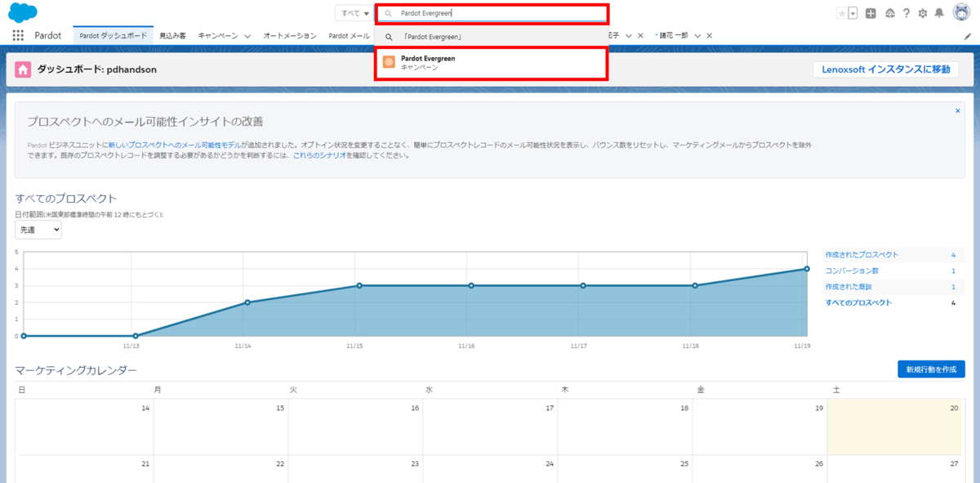Image resolution: width=980 pixels, height=483 pixels.
Task: Select the 諸花 一郎 tab
Action: (x=673, y=36)
